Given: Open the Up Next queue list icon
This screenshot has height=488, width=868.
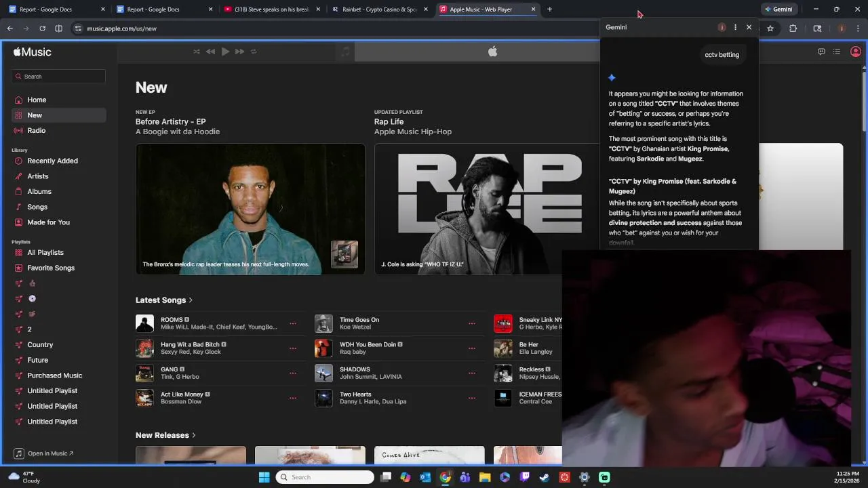Looking at the screenshot, I should [837, 52].
